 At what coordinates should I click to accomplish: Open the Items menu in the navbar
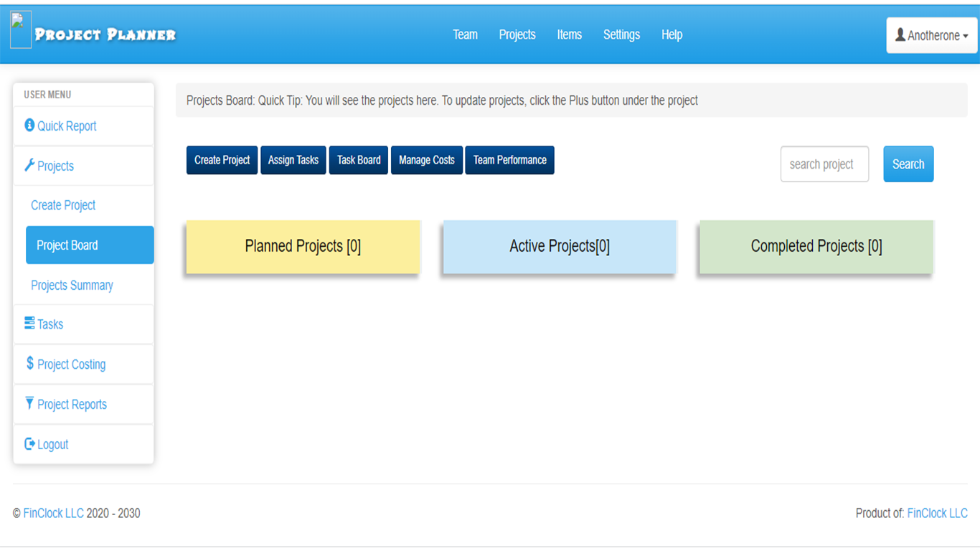570,34
